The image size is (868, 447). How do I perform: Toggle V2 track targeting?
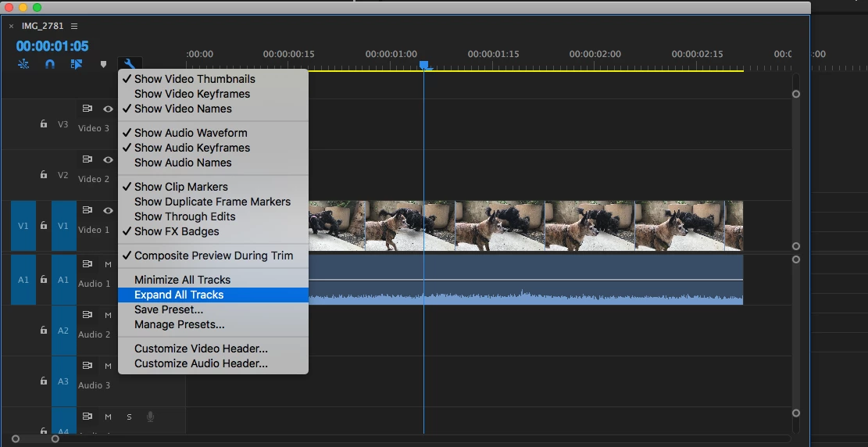click(63, 175)
